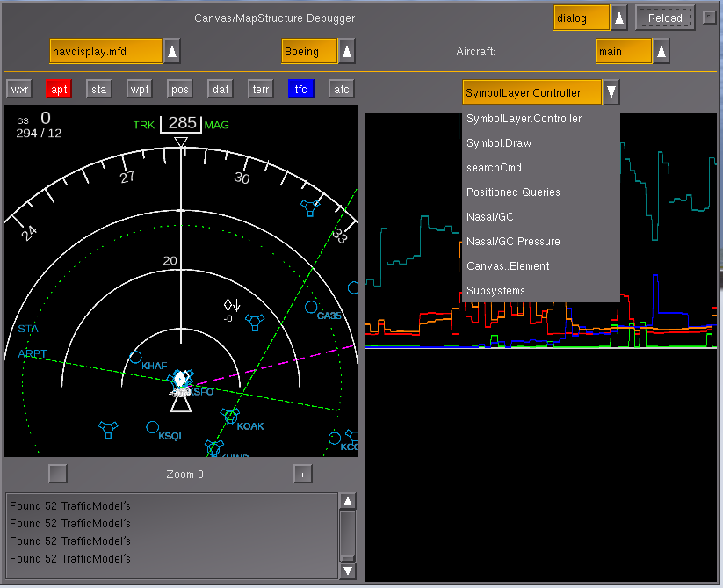Click the white aircraft triangle symbol
Screen dimensions: 723x588
coord(181,403)
